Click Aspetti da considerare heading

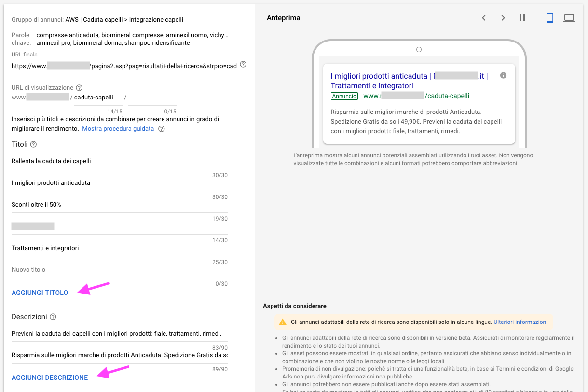[x=295, y=306]
